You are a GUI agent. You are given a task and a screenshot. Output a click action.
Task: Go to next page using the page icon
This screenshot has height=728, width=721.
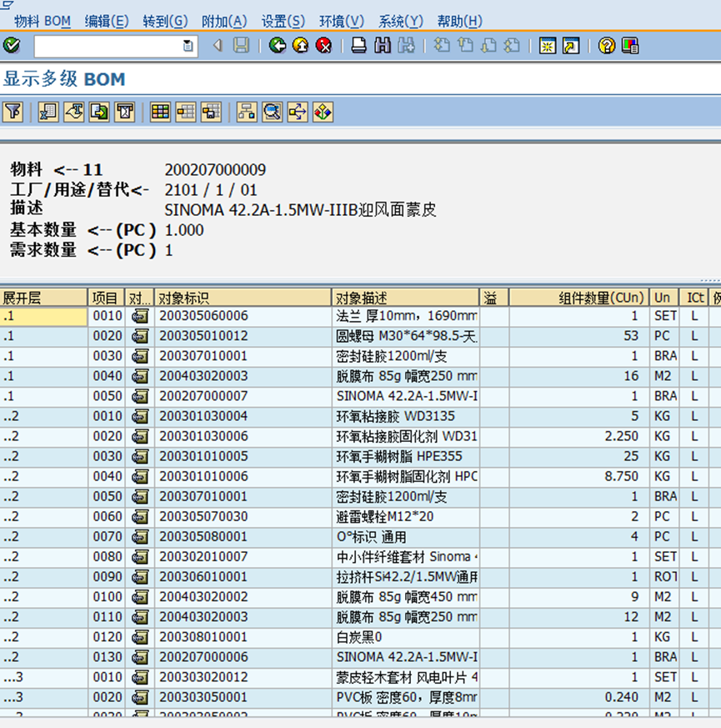tap(488, 46)
